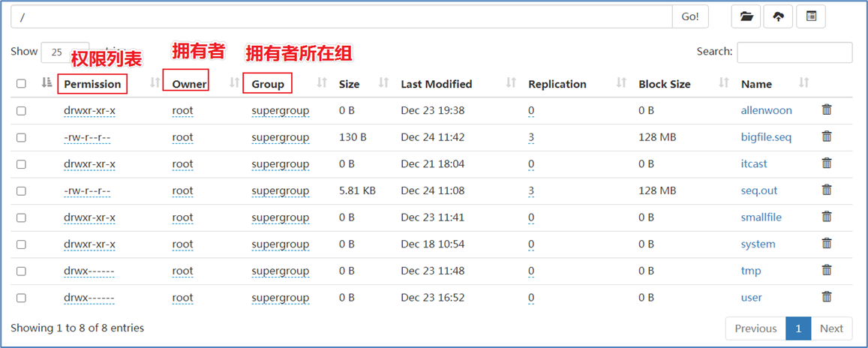Viewport: 868px width, 348px height.
Task: Check the system row checkbox
Action: pos(21,244)
